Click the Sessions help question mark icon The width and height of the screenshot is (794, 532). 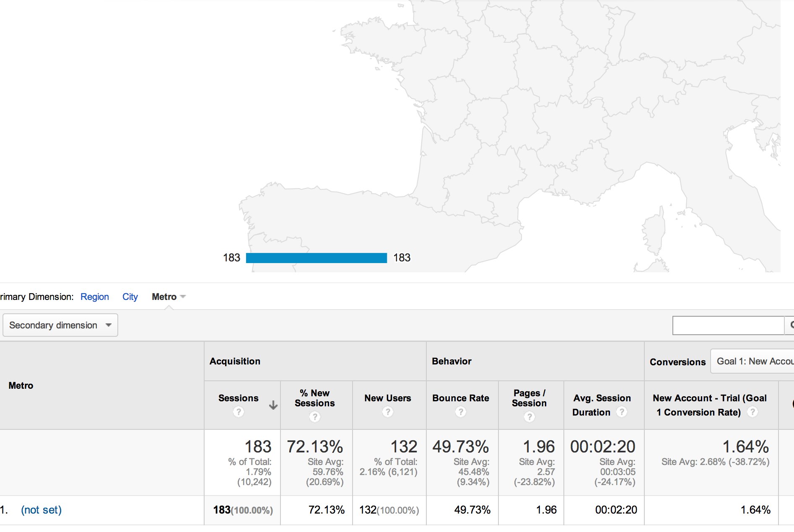pyautogui.click(x=239, y=412)
